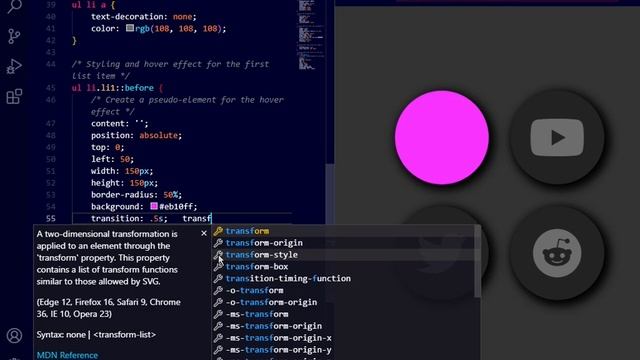The image size is (640, 360).
Task: Open the MDN Reference link
Action: [67, 355]
